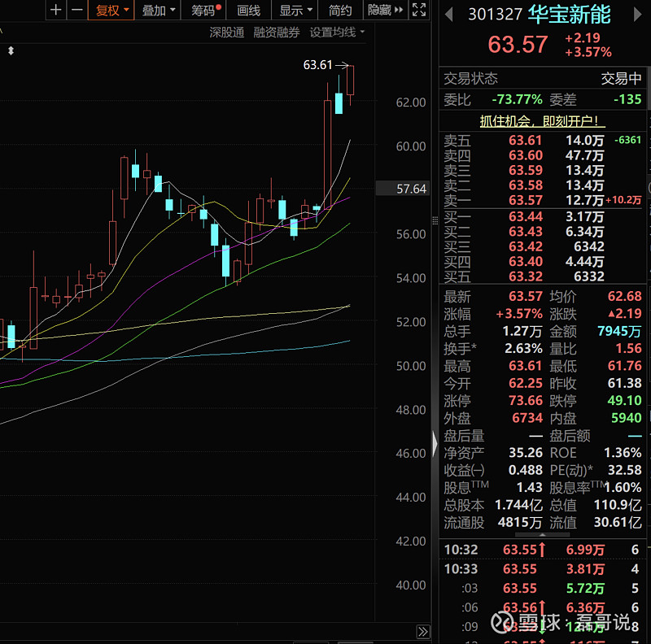The height and width of the screenshot is (644, 651).
Task: Select the 卖四 price 63.60
Action: click(526, 155)
